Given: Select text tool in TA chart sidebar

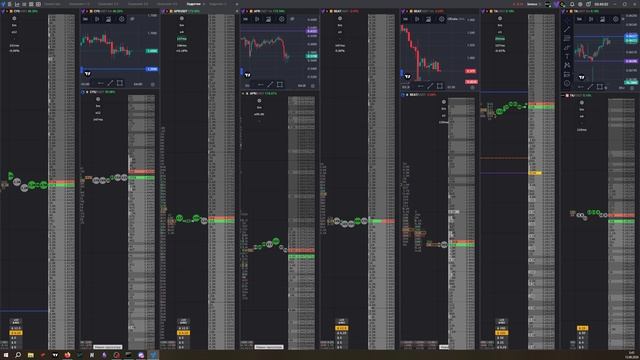Looking at the screenshot, I should (x=567, y=56).
